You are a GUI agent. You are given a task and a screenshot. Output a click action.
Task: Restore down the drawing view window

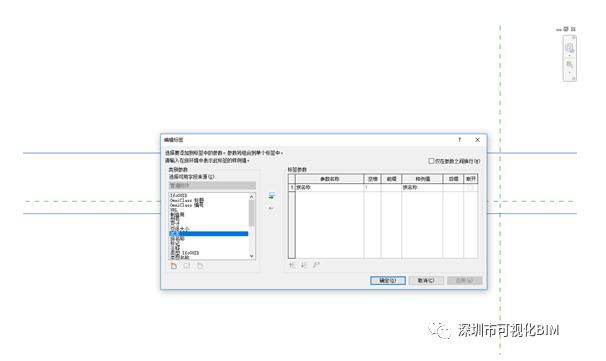[566, 29]
